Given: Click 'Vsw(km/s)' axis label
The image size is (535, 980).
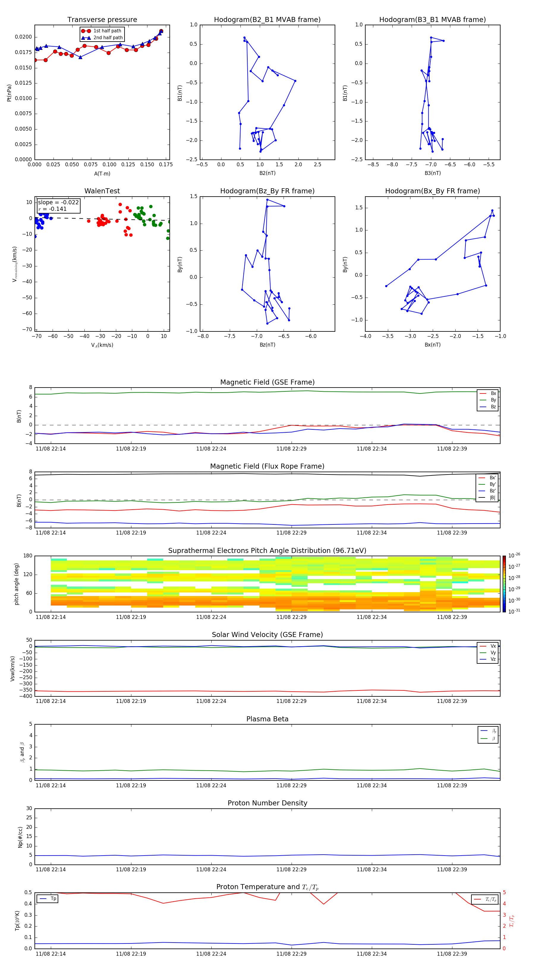Looking at the screenshot, I should [x=12, y=668].
